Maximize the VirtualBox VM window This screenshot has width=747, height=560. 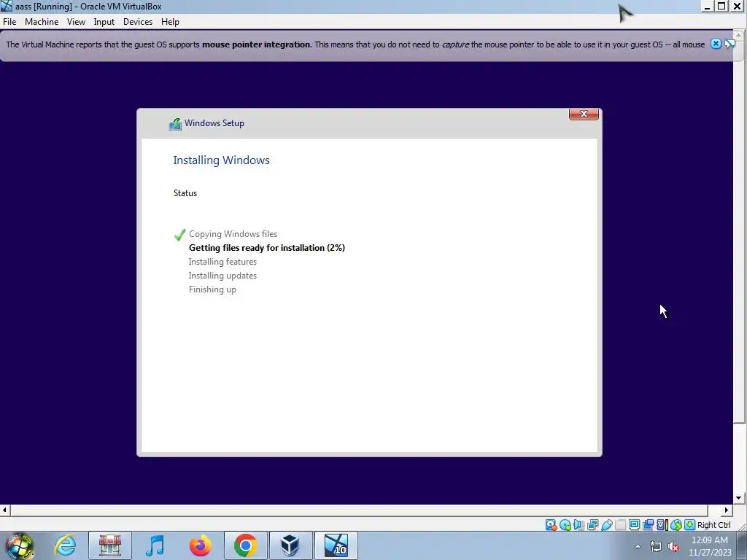point(721,7)
